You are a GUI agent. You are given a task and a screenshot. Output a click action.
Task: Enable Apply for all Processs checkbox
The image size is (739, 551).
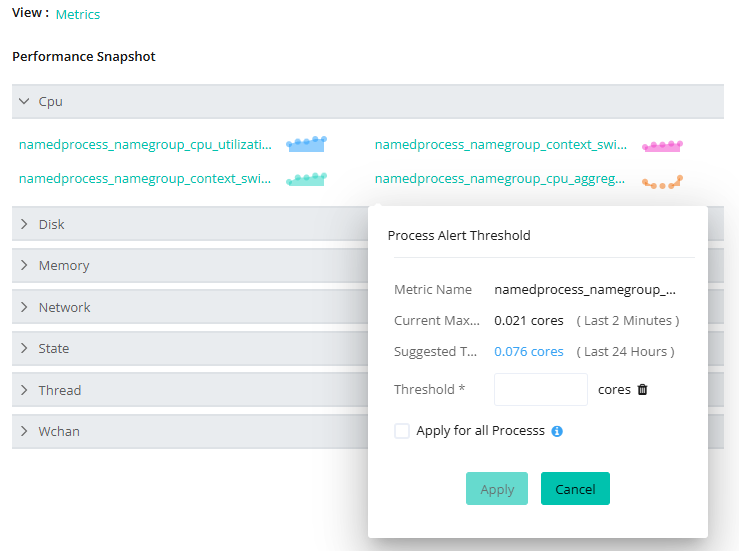402,431
